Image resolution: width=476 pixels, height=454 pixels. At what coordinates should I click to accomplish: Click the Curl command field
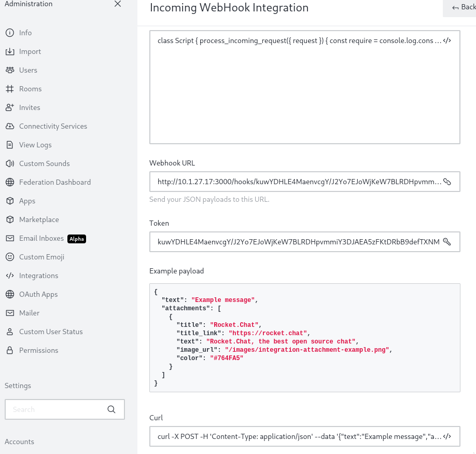tap(305, 436)
